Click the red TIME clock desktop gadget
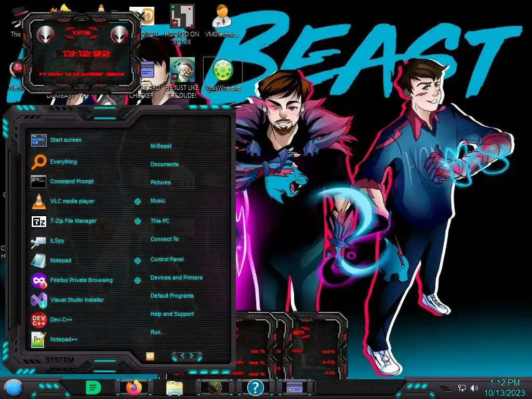Image resolution: width=532 pixels, height=399 pixels. coord(82,54)
